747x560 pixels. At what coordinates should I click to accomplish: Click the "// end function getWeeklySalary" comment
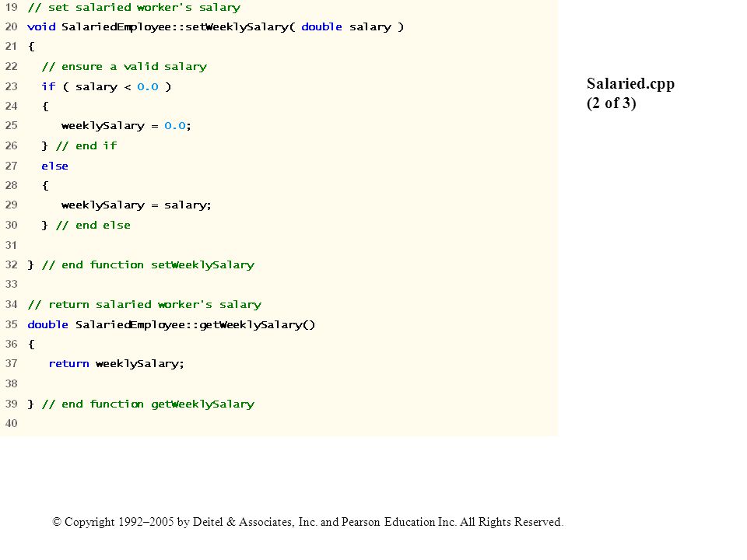148,404
